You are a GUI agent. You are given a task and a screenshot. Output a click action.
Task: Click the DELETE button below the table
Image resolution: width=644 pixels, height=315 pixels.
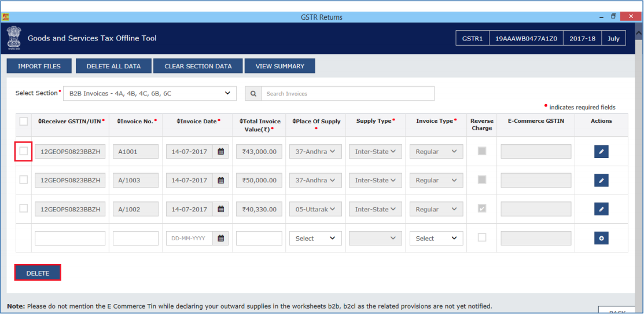point(38,273)
